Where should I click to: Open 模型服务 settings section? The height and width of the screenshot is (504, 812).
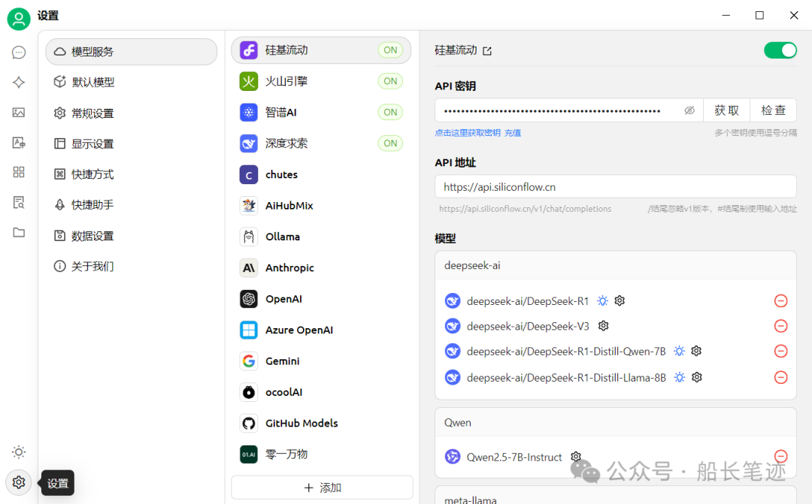[132, 52]
